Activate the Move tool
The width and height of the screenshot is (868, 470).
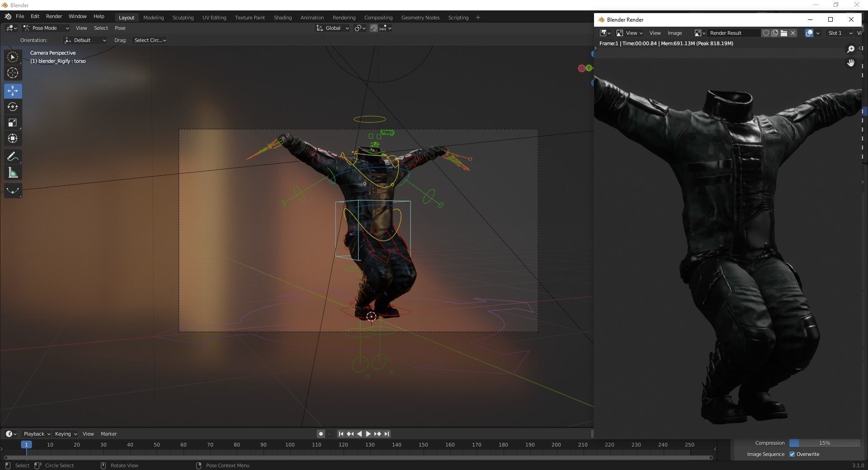13,91
